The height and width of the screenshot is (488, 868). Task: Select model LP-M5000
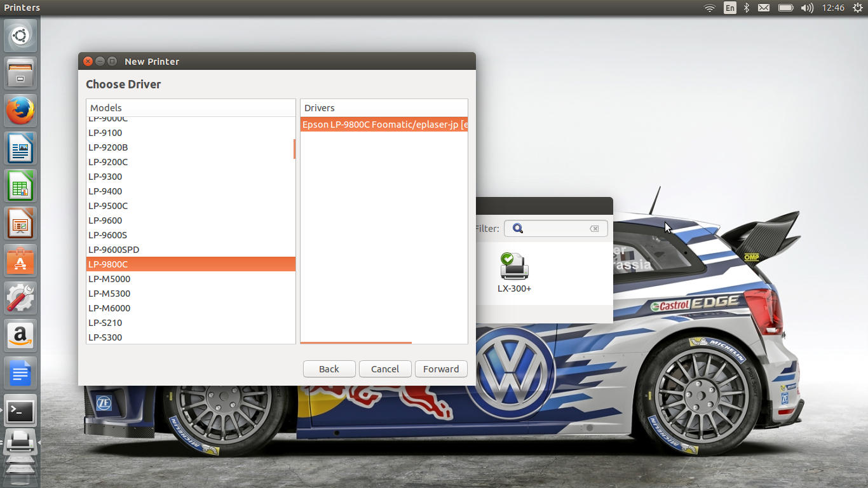[x=191, y=279]
